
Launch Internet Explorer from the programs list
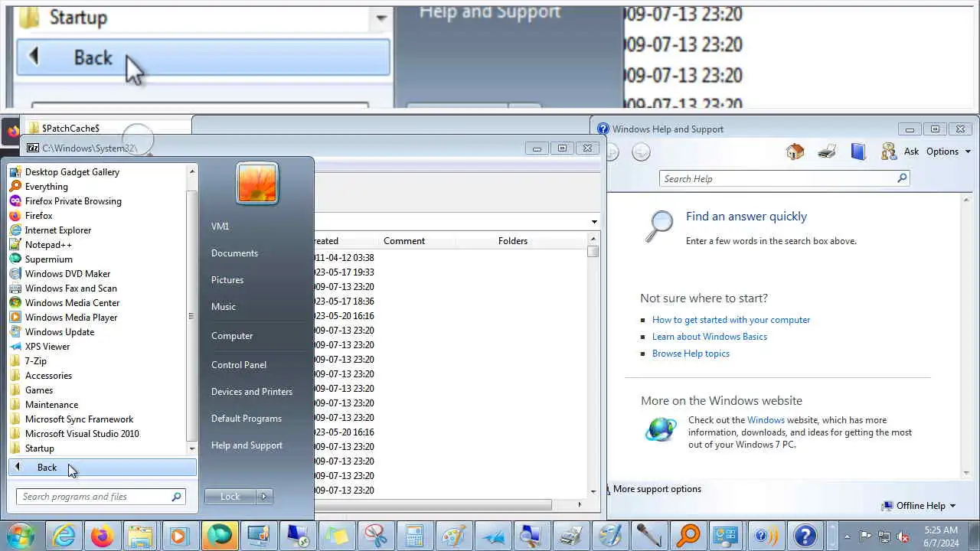pos(57,230)
